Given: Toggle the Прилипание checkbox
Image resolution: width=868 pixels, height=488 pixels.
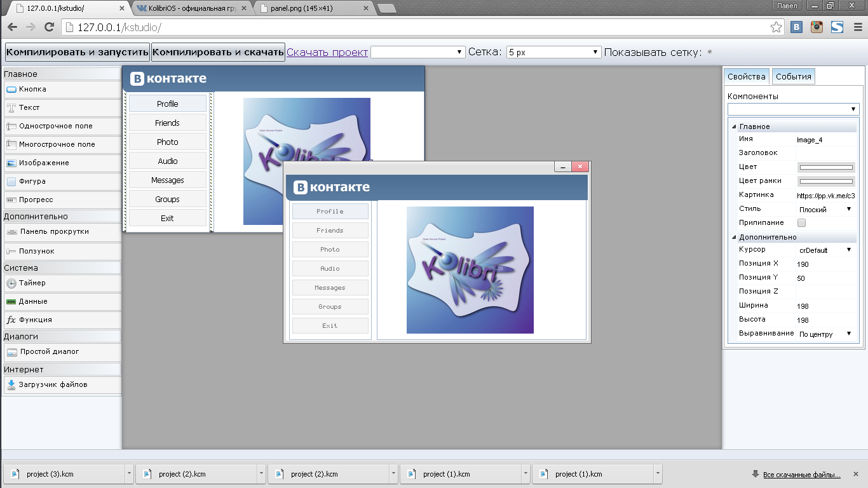Looking at the screenshot, I should pos(801,223).
